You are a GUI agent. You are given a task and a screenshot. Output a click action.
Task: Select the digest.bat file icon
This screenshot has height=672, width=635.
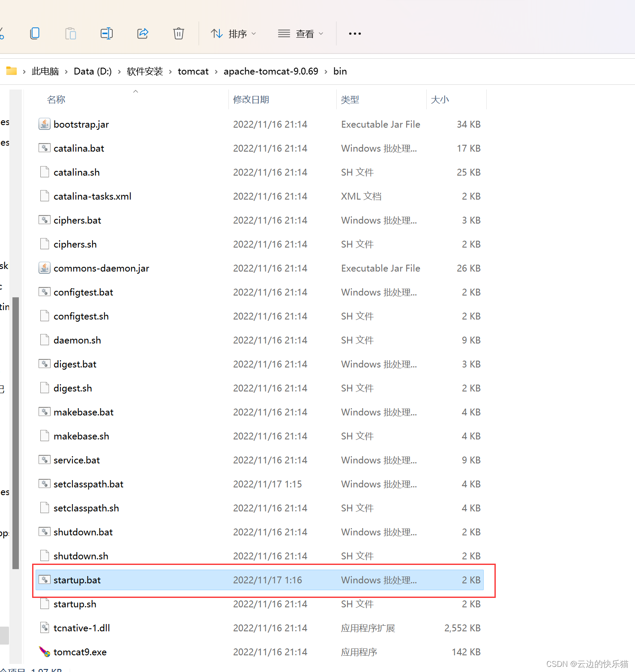pos(45,364)
